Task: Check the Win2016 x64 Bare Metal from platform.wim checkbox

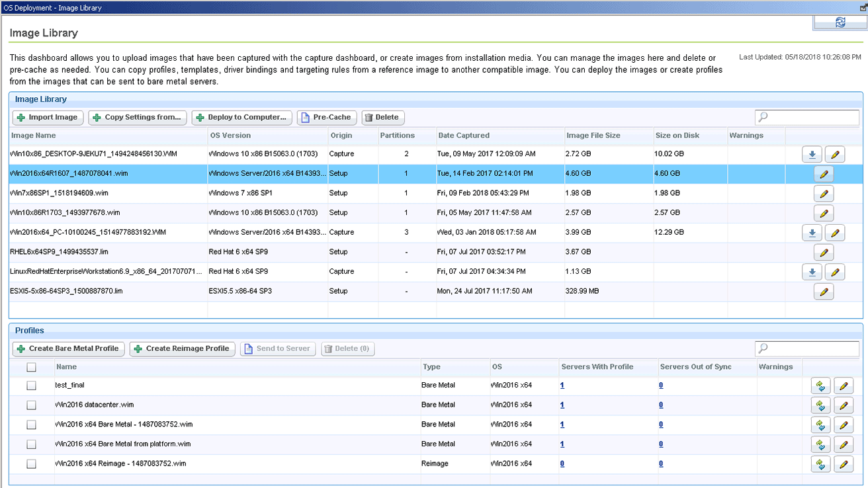Action: click(31, 444)
